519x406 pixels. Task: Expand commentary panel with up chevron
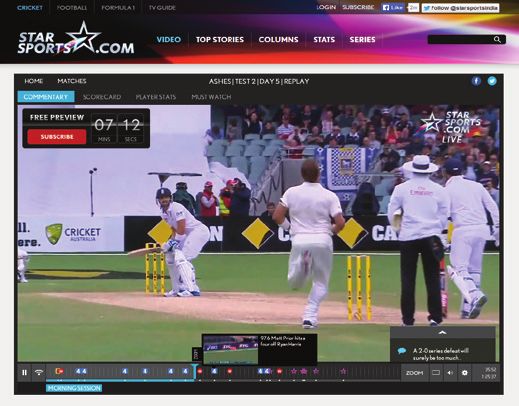[442, 332]
